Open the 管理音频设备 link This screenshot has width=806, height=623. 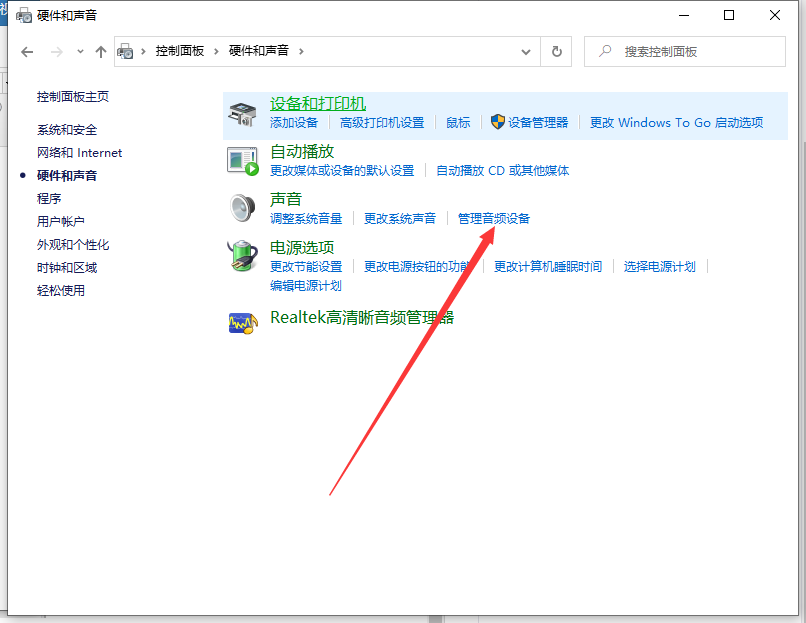[x=493, y=218]
